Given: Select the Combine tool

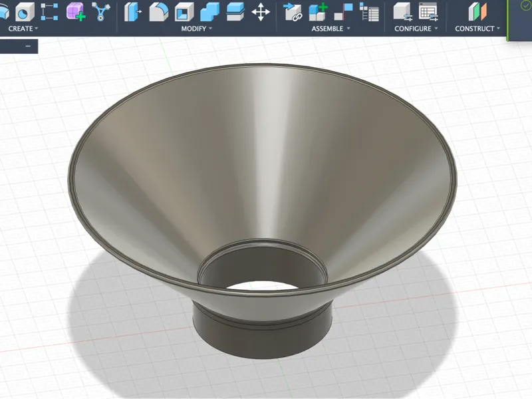Looking at the screenshot, I should 209,11.
